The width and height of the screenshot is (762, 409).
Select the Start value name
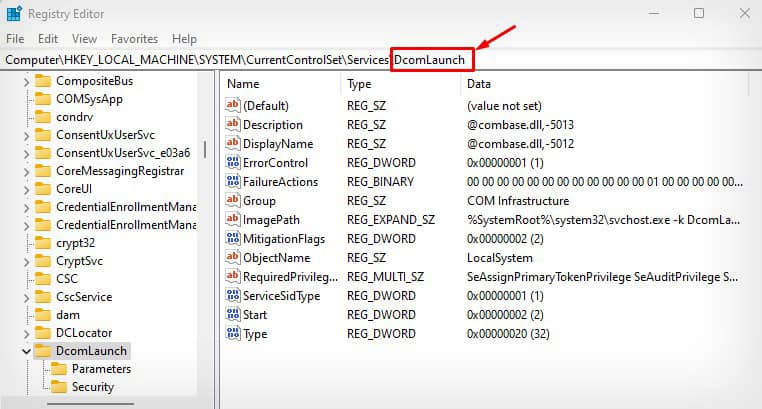click(x=255, y=315)
